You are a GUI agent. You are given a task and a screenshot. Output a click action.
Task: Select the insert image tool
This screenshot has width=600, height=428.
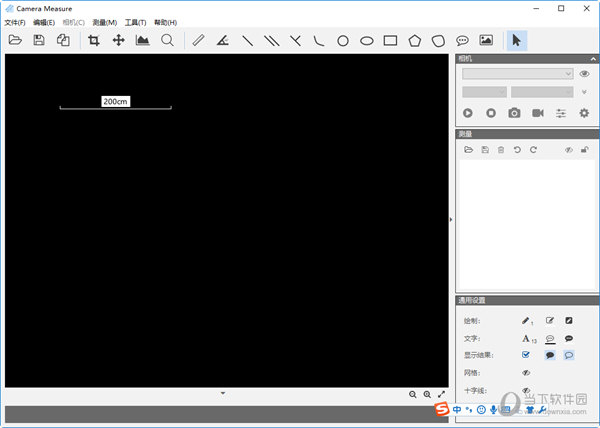point(486,40)
